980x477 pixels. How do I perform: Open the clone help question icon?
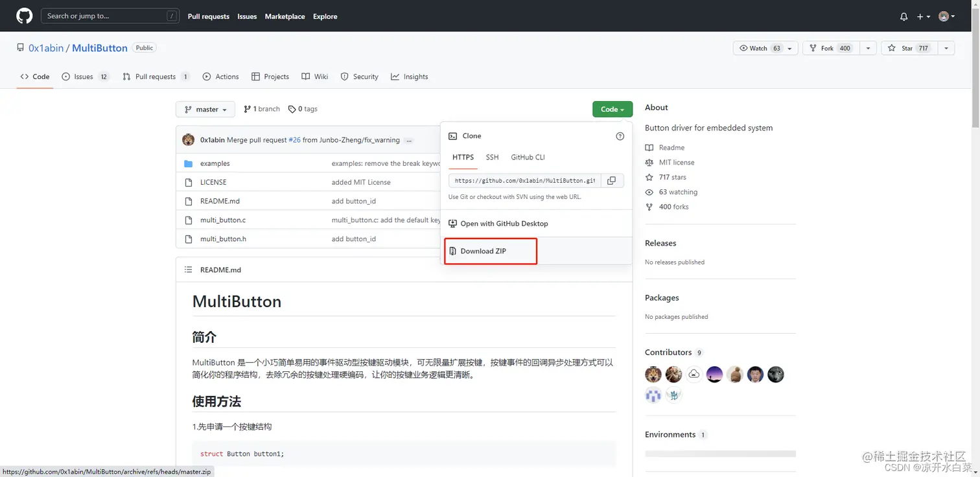(620, 136)
